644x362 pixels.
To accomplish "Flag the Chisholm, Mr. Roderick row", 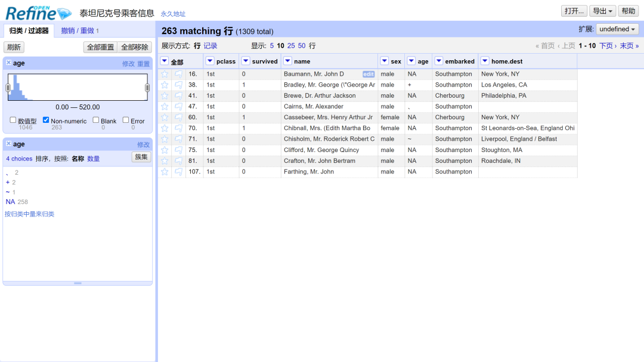I will [178, 140].
